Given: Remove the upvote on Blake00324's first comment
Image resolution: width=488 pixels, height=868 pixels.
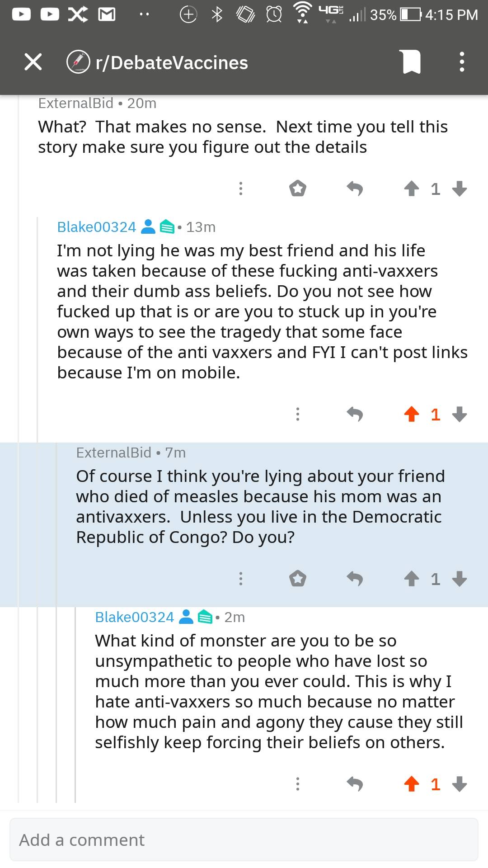Looking at the screenshot, I should click(411, 414).
